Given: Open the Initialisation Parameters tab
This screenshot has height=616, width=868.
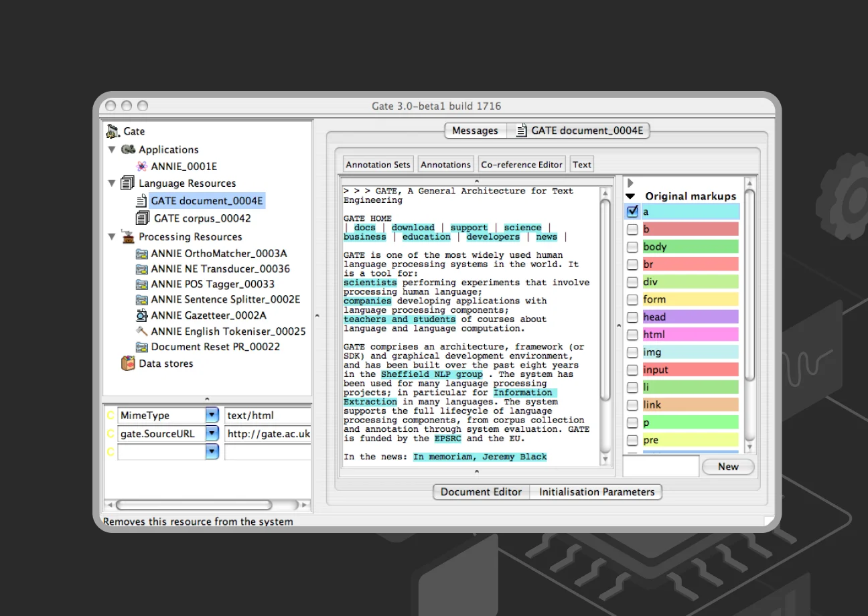Looking at the screenshot, I should point(597,491).
